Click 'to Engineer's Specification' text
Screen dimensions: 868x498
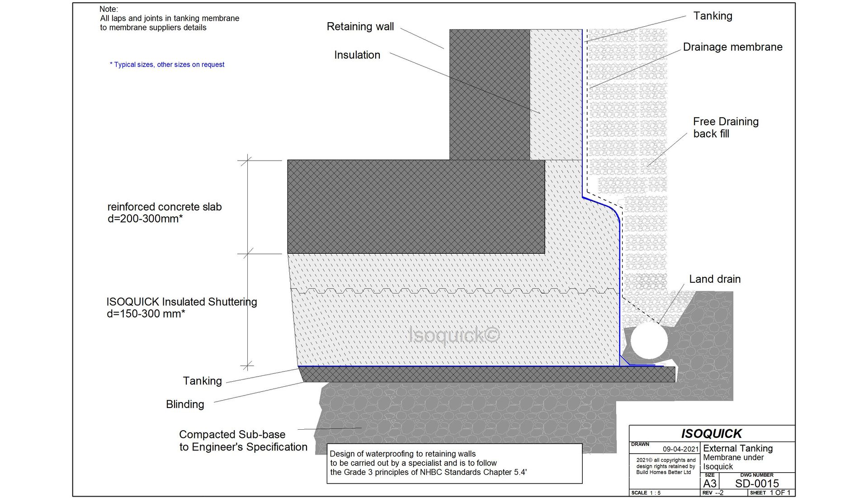click(x=243, y=447)
